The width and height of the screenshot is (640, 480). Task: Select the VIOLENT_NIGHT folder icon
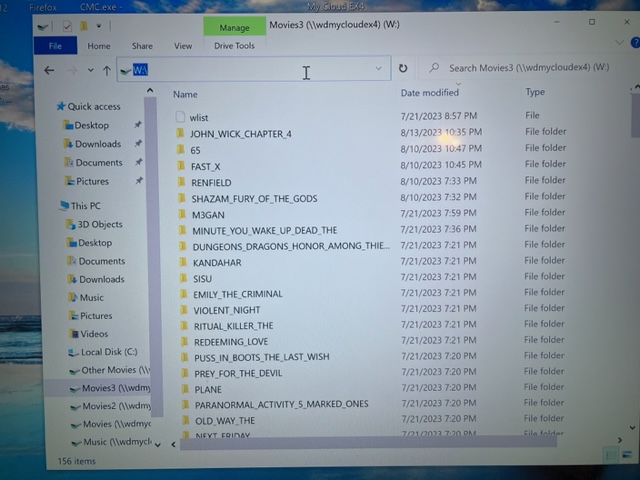tap(184, 310)
